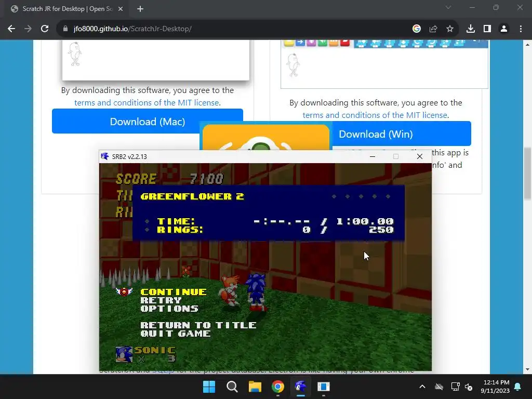Close the SRB2 v2.2.13 window
Image resolution: width=532 pixels, height=399 pixels.
[420, 156]
